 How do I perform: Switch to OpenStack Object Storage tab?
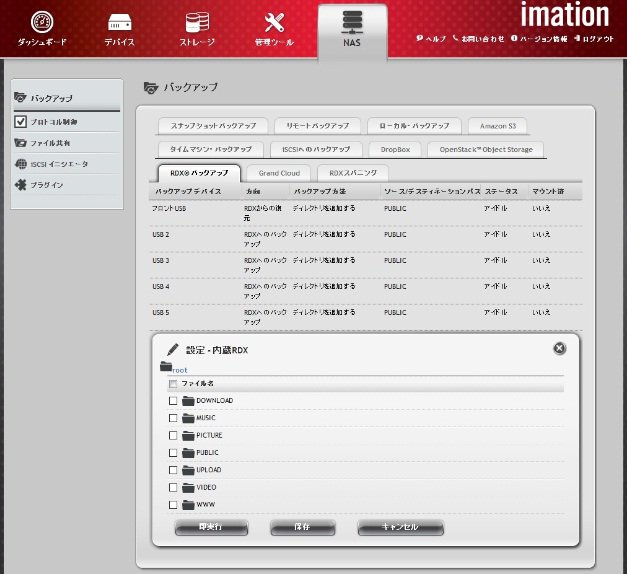point(486,150)
